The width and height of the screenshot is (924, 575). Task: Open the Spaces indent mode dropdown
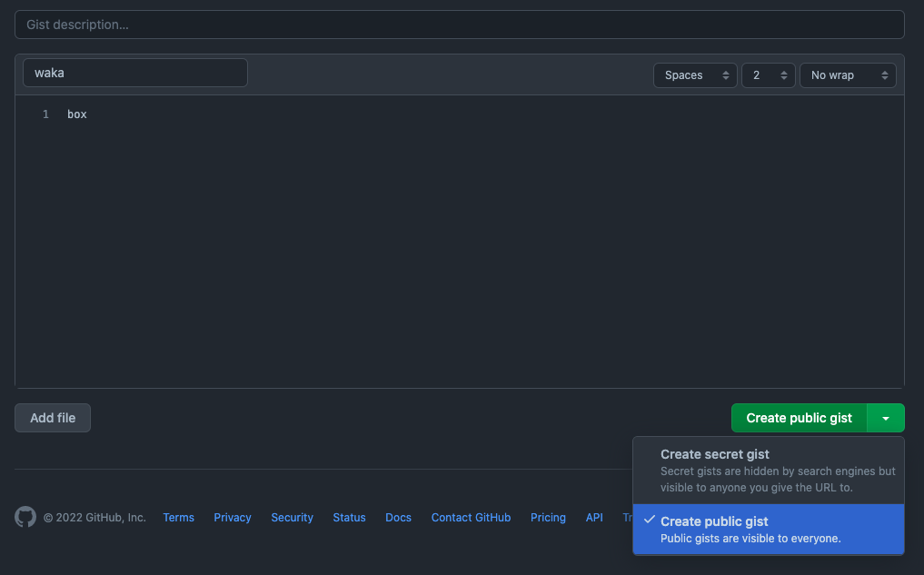[695, 75]
